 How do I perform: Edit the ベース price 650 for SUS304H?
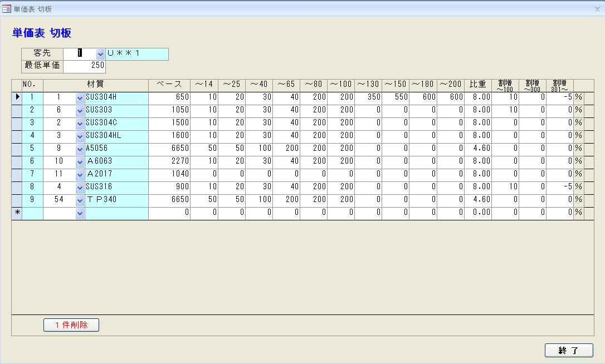click(169, 97)
